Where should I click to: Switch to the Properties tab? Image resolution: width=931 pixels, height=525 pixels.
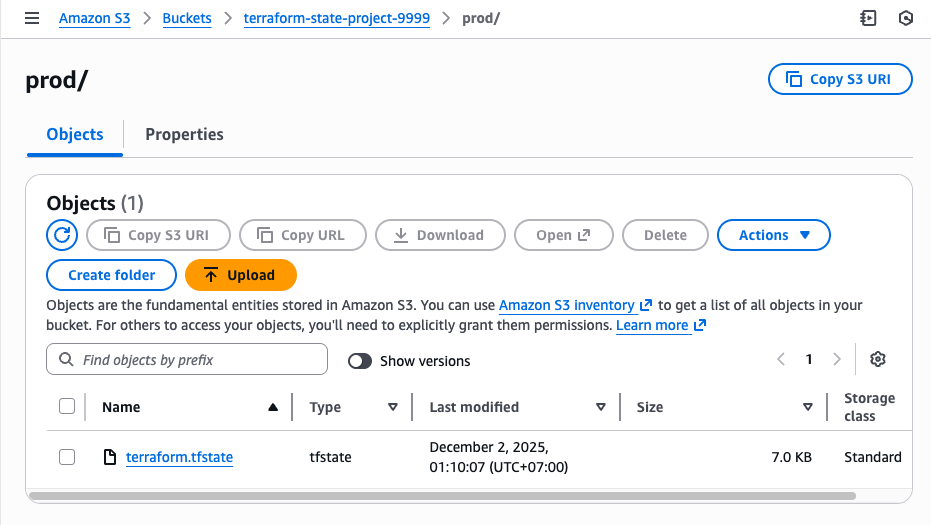[x=184, y=134]
